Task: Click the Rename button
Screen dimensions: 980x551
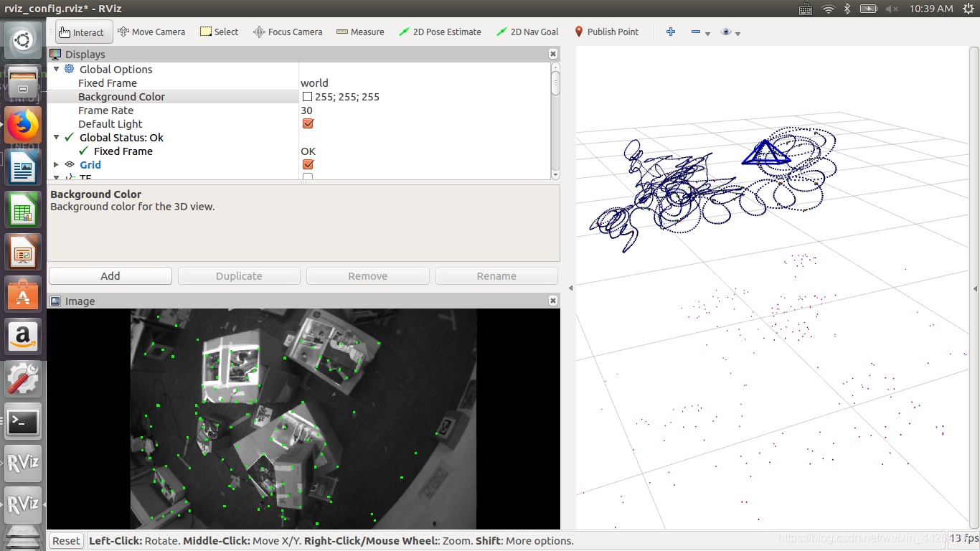Action: point(496,275)
